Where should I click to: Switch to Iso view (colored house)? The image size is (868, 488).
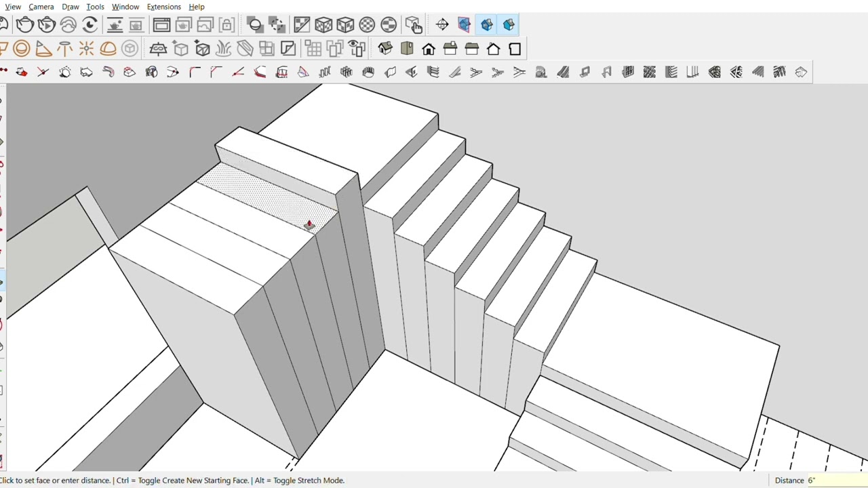click(x=385, y=49)
